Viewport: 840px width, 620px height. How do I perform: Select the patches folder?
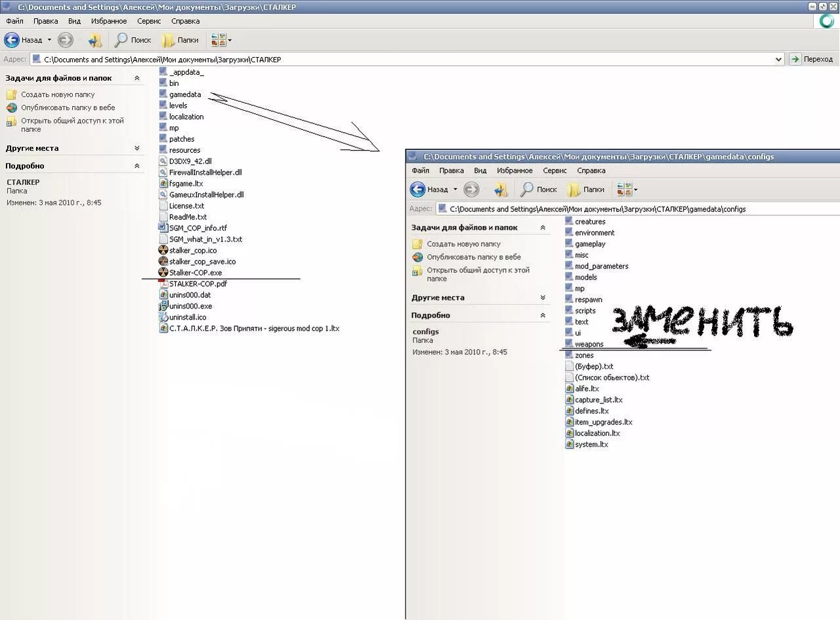177,139
